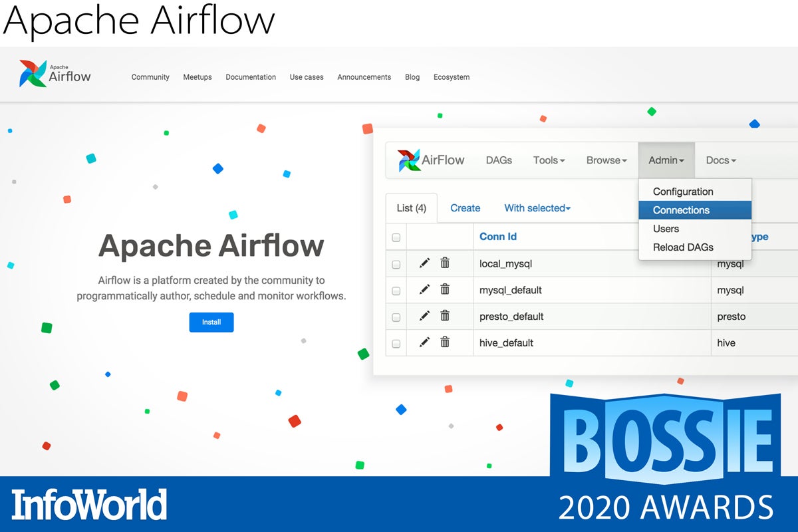The width and height of the screenshot is (798, 532).
Task: Delete the mysql_default connection with trash icon
Action: [445, 289]
